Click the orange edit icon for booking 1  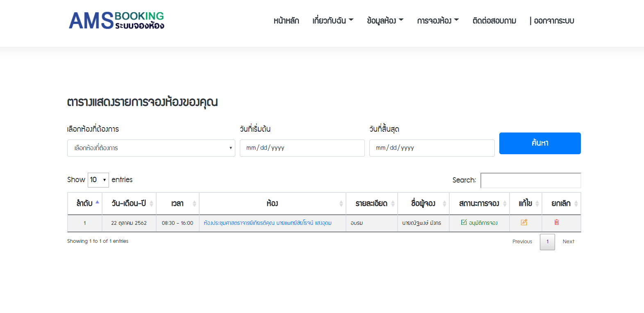point(524,222)
